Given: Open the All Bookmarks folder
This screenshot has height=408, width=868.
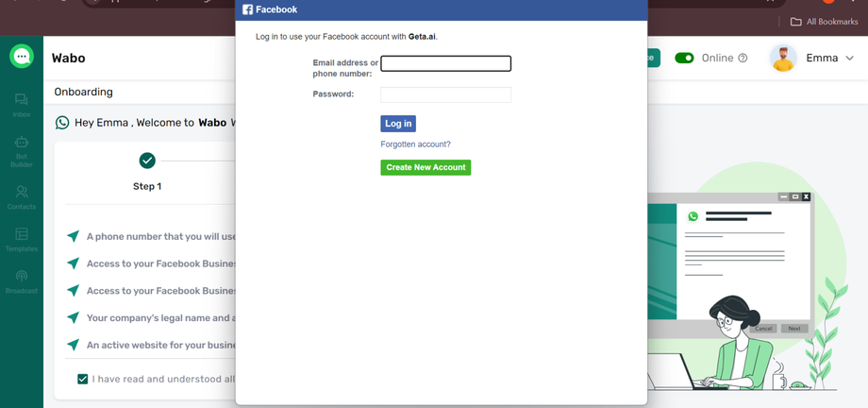Looking at the screenshot, I should pos(824,22).
